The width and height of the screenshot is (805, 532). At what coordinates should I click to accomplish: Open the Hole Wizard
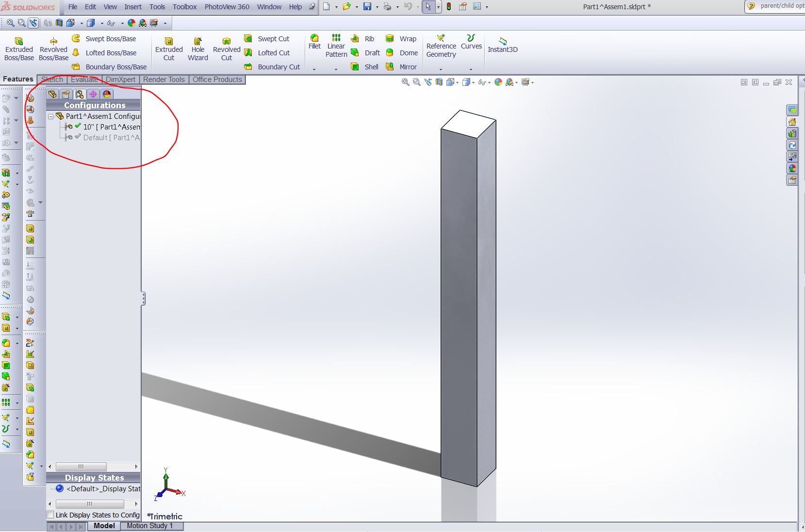point(198,49)
